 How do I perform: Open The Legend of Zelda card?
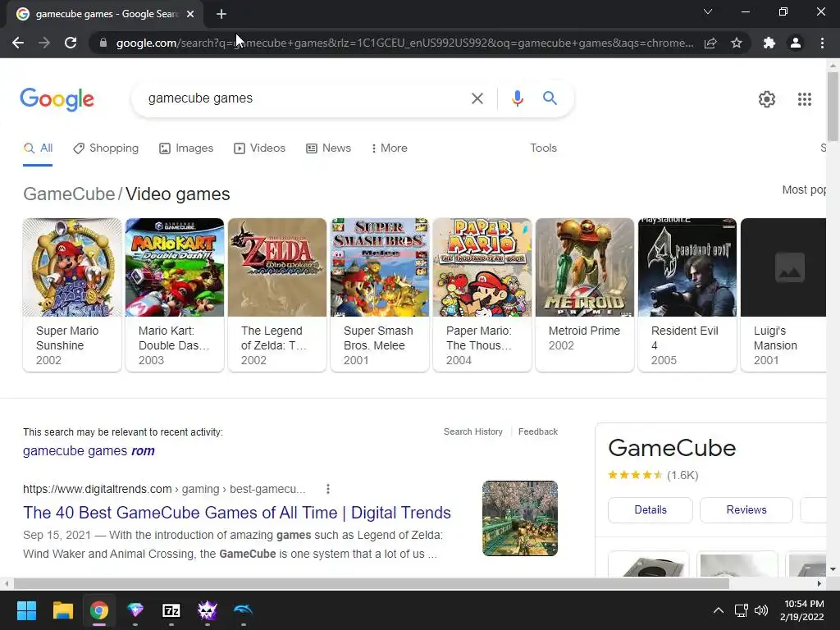(277, 294)
